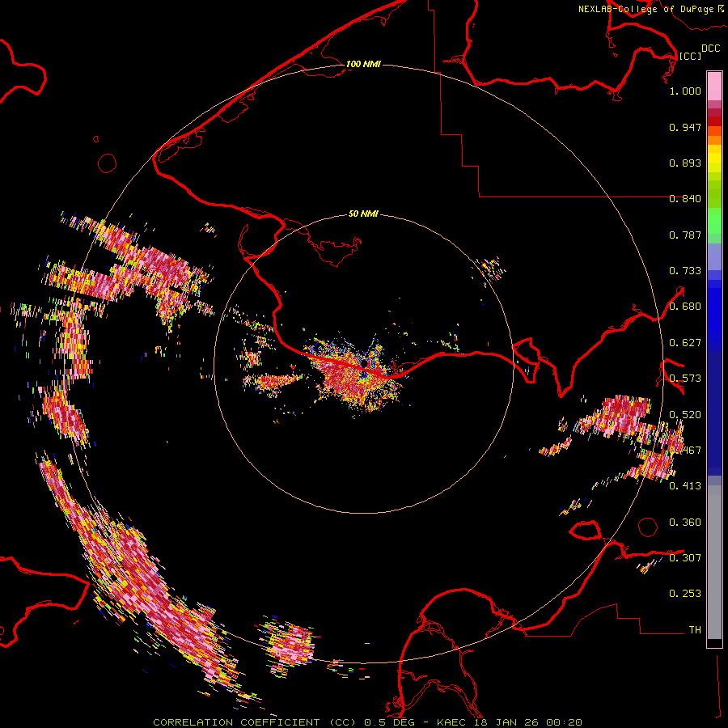Select the 0.787 legend value
The height and width of the screenshot is (728, 728).
click(685, 235)
